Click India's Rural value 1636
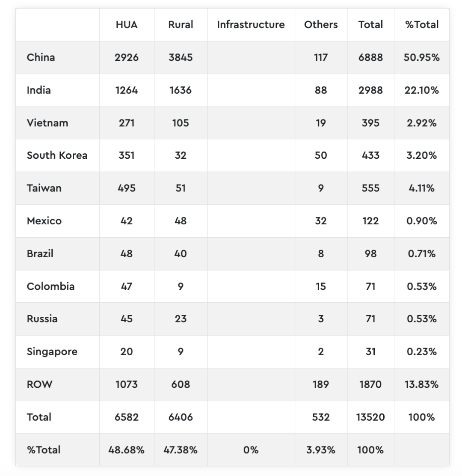Viewport: 462px width, 476px height. [x=181, y=90]
